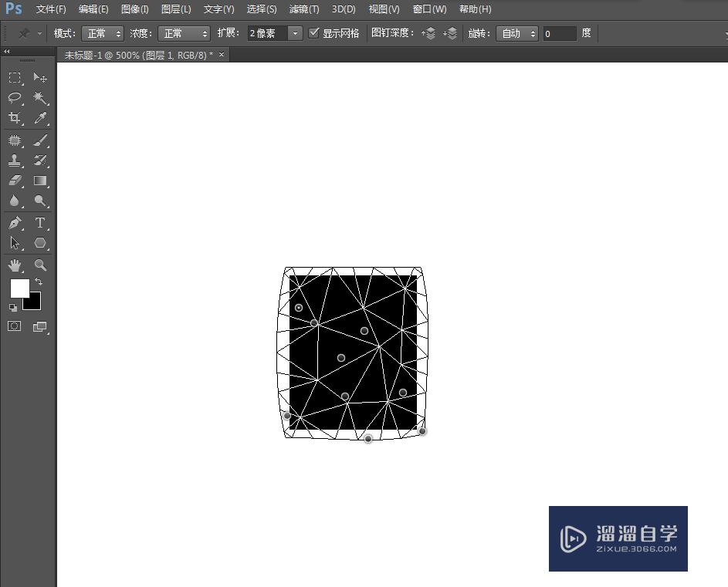
Task: Open the 旋转 自动 dropdown
Action: point(516,33)
